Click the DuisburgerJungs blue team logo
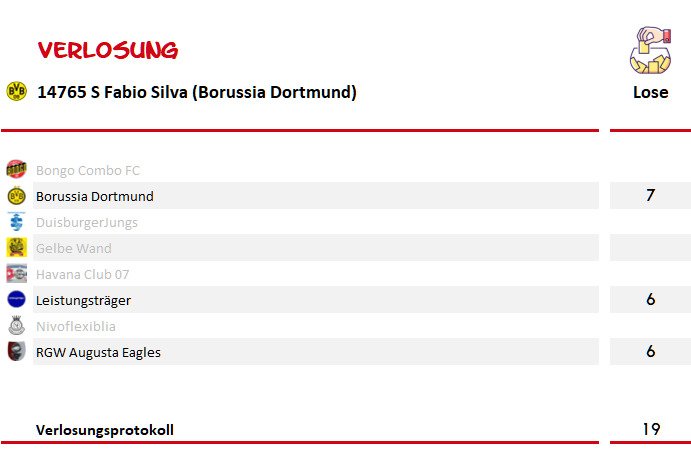Screen dimensions: 691x469 [x=16, y=222]
